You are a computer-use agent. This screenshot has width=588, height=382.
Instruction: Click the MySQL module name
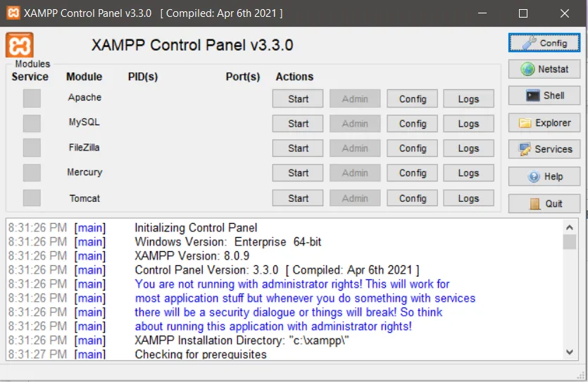[x=85, y=122]
